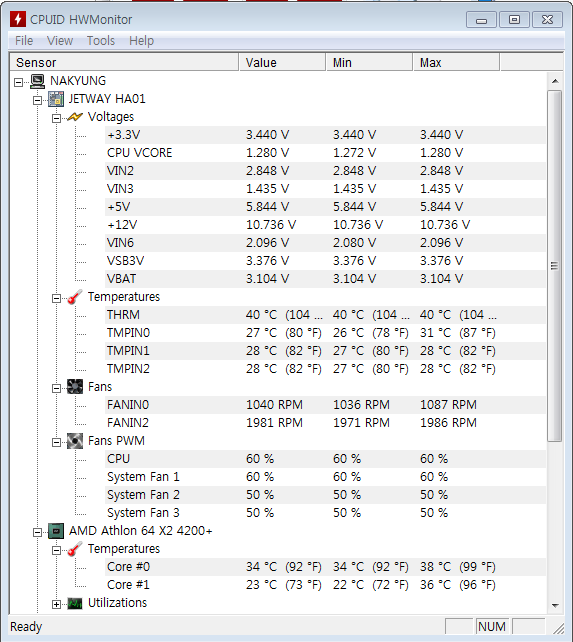Click the 10.736 V value of +12V
Viewport: 573px width, 642px height.
pyautogui.click(x=271, y=225)
